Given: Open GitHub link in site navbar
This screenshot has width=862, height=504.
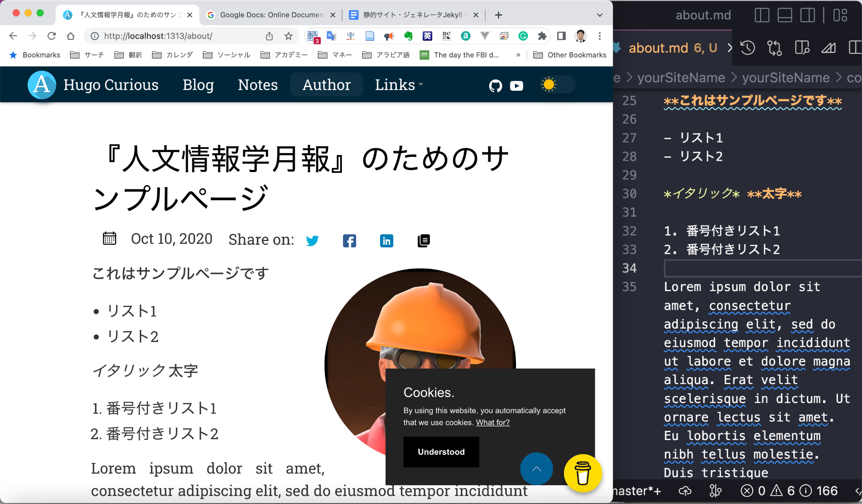Looking at the screenshot, I should tap(495, 85).
